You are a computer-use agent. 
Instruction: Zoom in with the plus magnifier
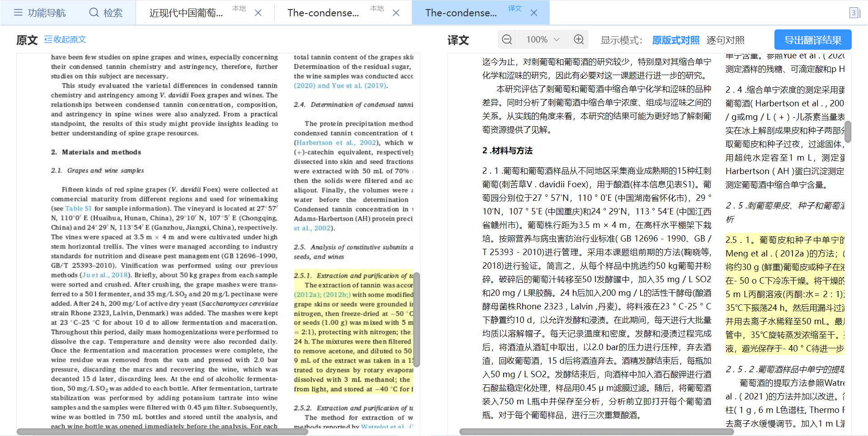pos(579,40)
